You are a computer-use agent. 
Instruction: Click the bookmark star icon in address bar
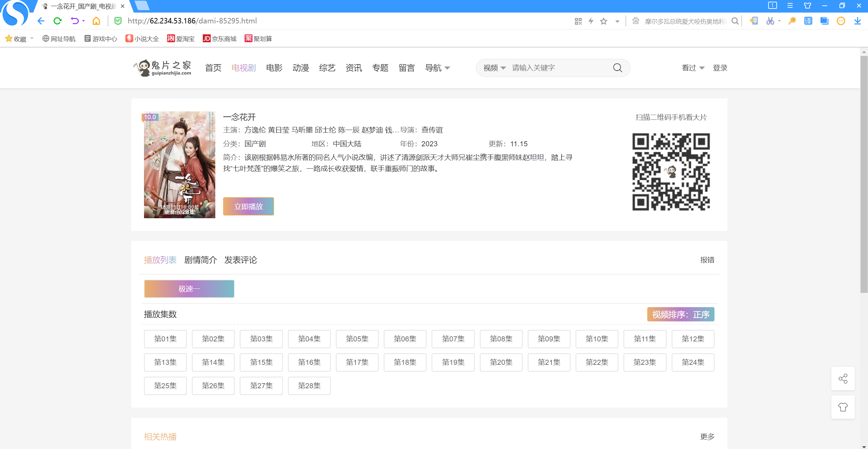[x=603, y=21]
